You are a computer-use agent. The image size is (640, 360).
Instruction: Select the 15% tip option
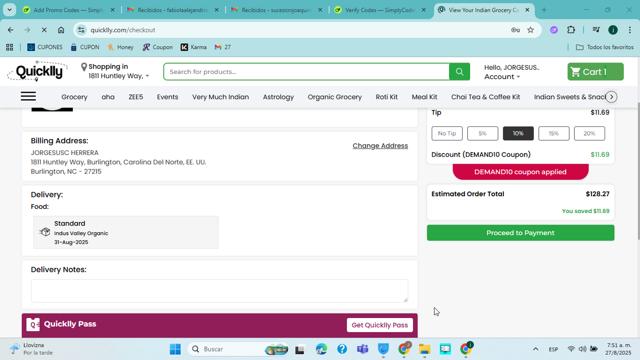coord(553,133)
